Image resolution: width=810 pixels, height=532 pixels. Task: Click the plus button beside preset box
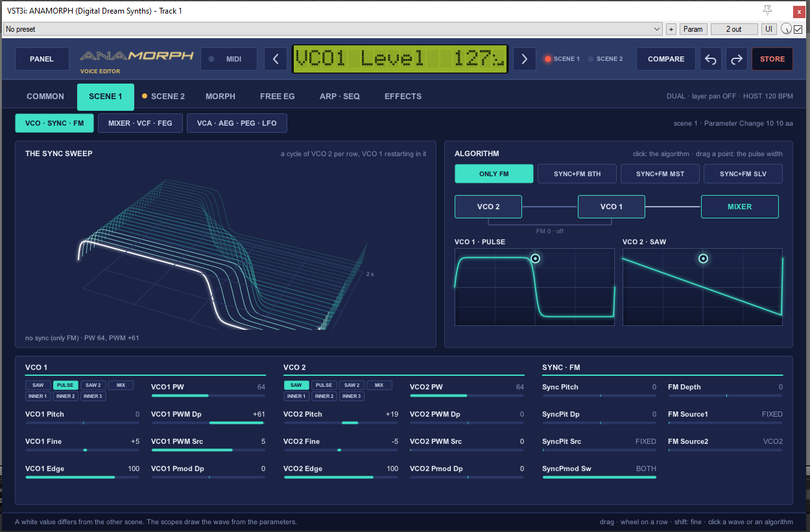[671, 29]
